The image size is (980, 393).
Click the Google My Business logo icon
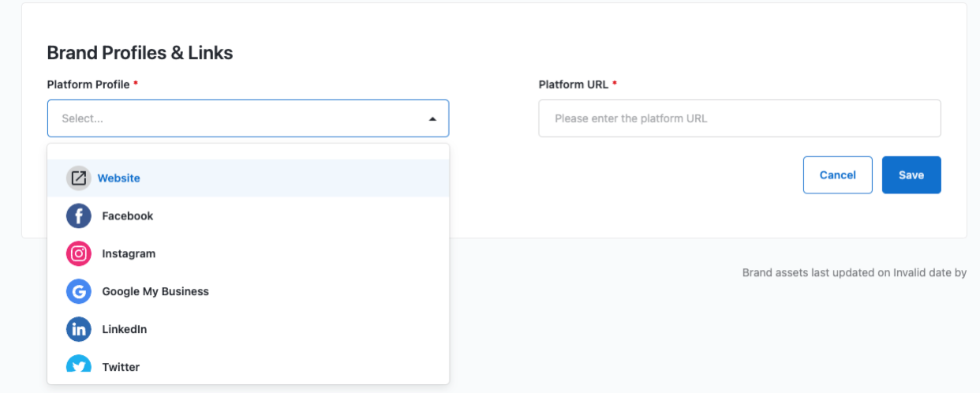[78, 291]
